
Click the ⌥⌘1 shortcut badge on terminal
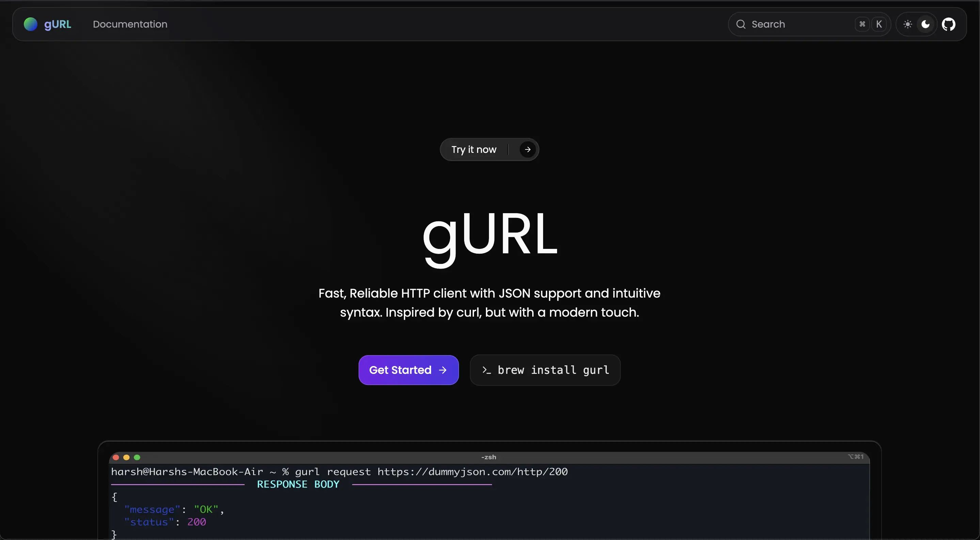click(856, 457)
